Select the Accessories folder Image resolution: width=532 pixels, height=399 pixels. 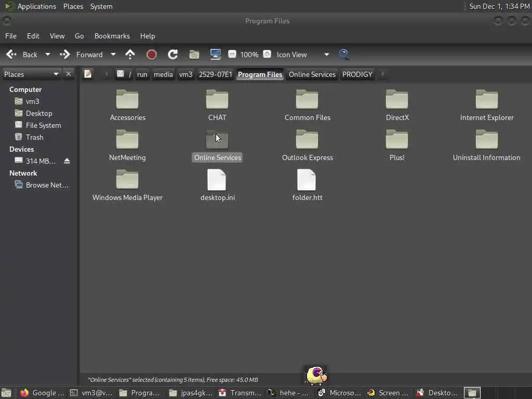point(127,105)
